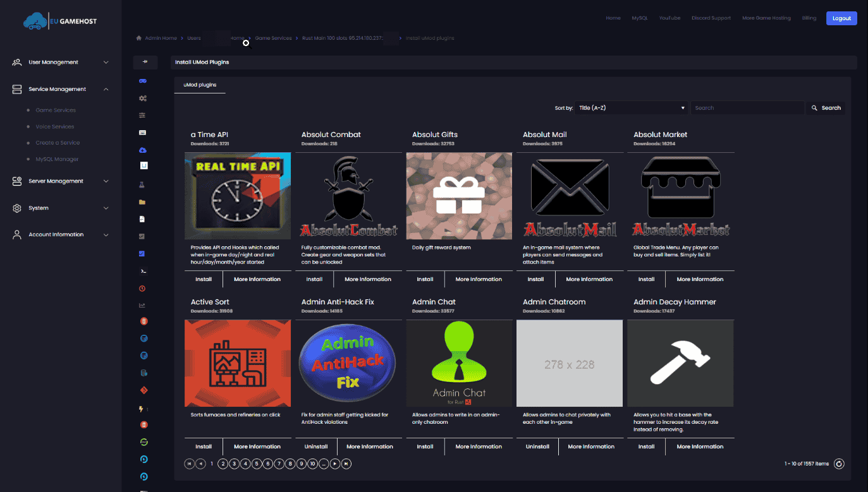
Task: Click the blue checked box sidebar icon
Action: point(143,254)
